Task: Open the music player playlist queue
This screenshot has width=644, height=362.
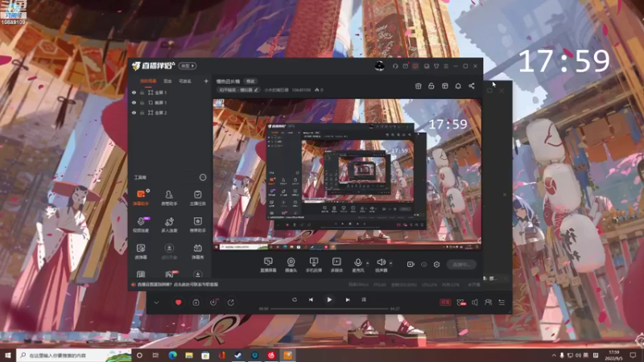Action: (x=502, y=302)
